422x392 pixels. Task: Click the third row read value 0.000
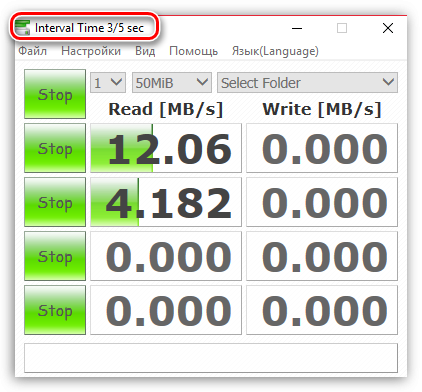[166, 256]
